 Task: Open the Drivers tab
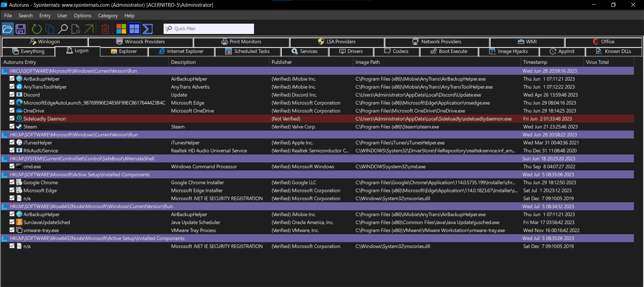351,51
